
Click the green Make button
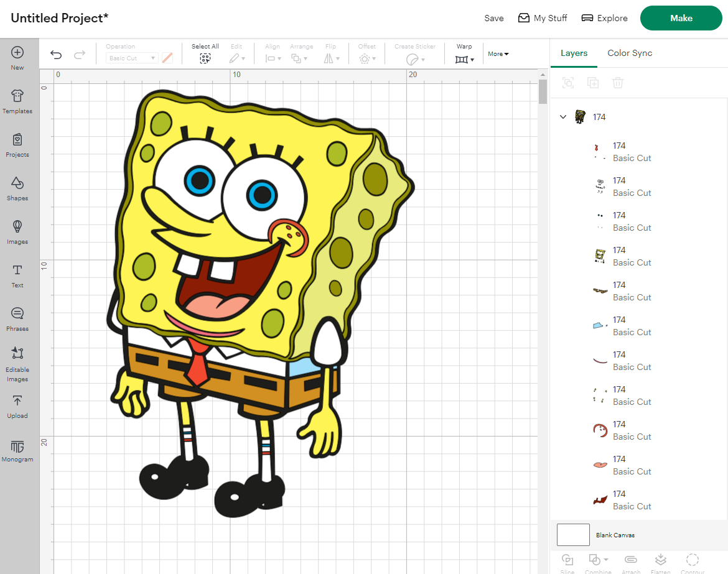click(681, 18)
